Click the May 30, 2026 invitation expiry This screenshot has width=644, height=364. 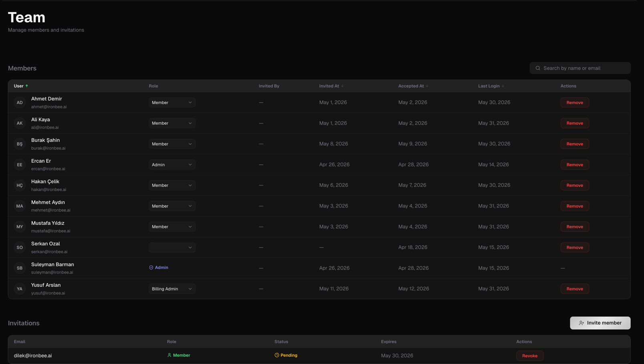(x=397, y=356)
